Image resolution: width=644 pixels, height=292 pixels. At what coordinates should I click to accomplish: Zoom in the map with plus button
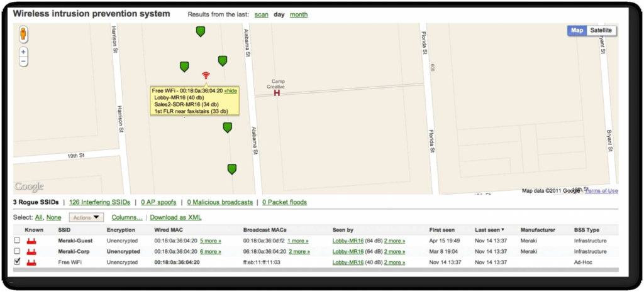[23, 52]
